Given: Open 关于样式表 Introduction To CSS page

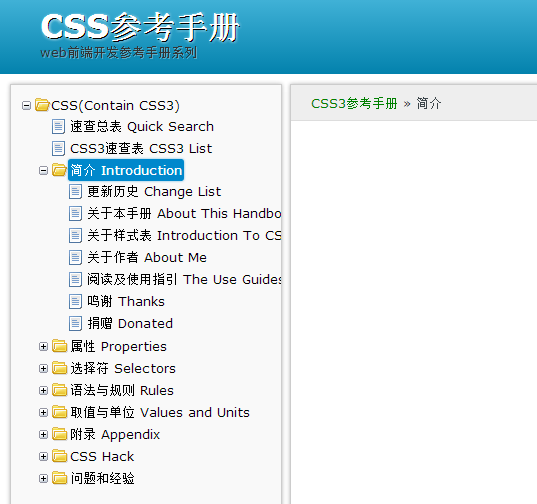Looking at the screenshot, I should coord(184,236).
